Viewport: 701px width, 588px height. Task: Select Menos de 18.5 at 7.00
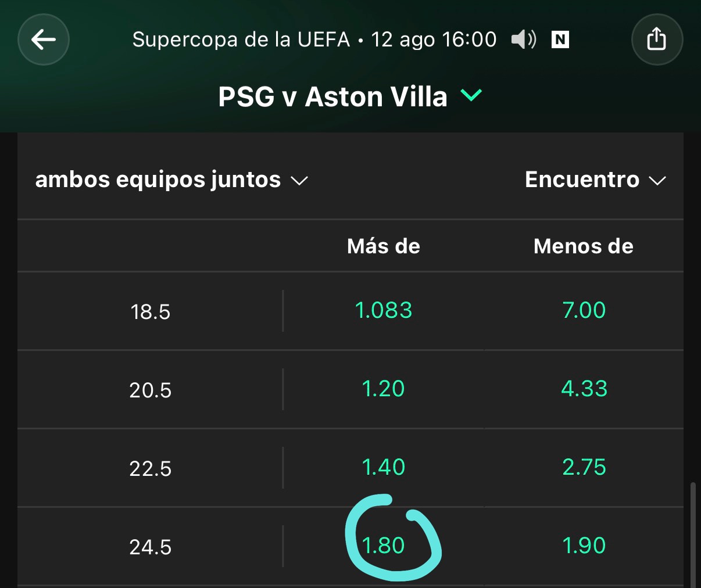[584, 310]
